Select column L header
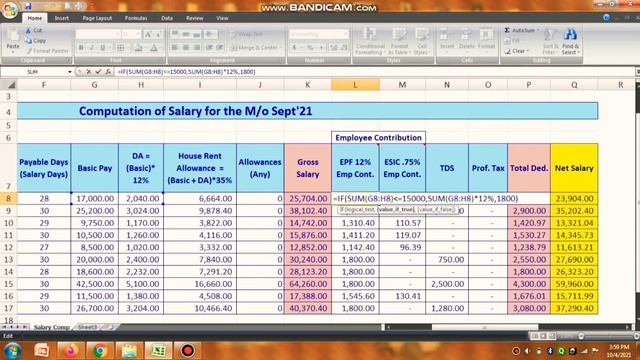Screen dimensions: 640x360 (x=355, y=85)
